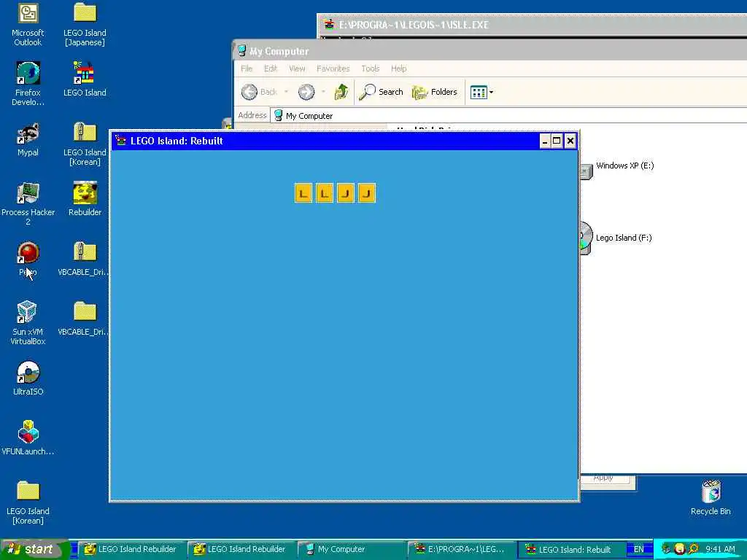747x560 pixels.
Task: Open the View menu in My Computer
Action: 297,69
